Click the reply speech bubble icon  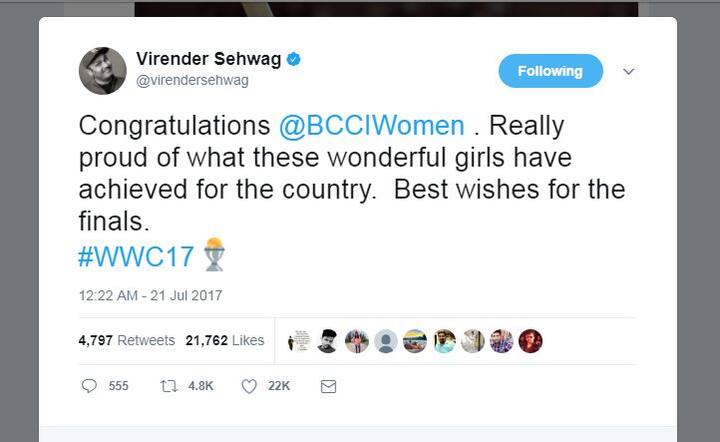pos(89,386)
